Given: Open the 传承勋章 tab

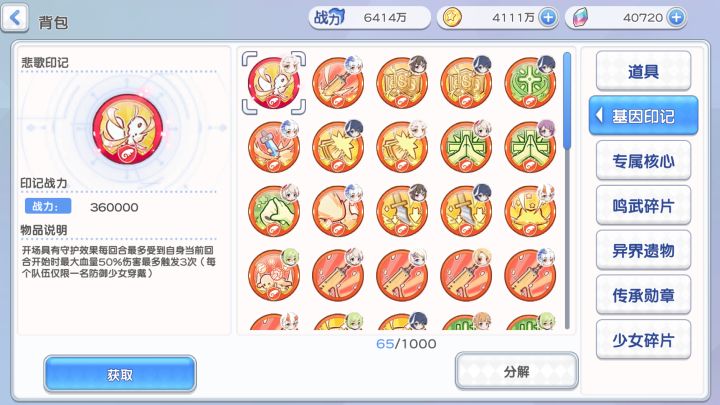Looking at the screenshot, I should coord(643,295).
